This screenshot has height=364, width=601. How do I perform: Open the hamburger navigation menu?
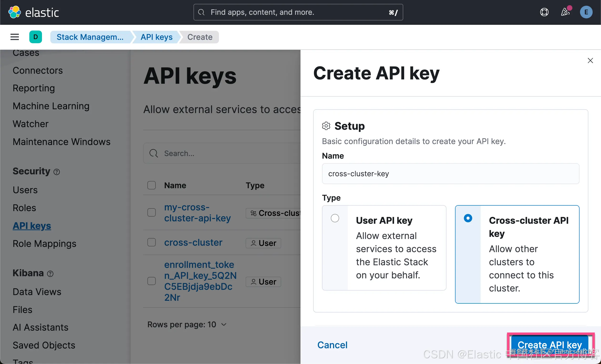pos(15,37)
